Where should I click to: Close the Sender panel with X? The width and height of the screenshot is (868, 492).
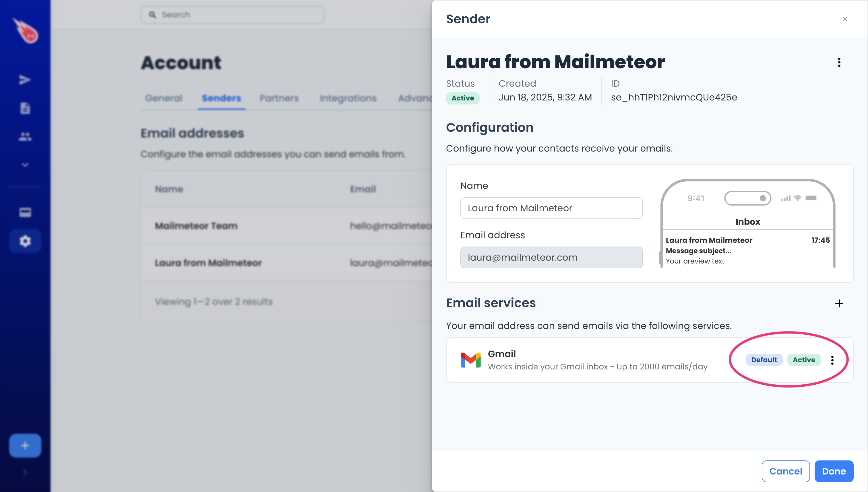coord(845,19)
